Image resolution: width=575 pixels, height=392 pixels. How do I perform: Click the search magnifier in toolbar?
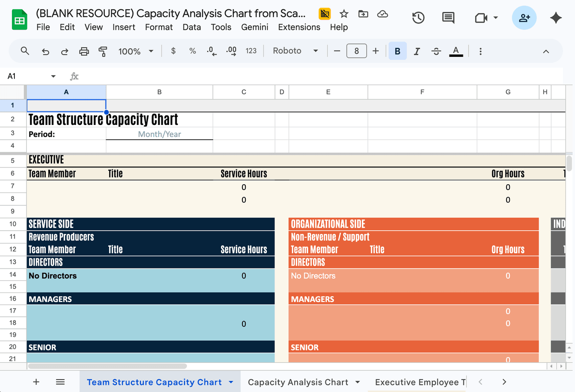click(25, 51)
